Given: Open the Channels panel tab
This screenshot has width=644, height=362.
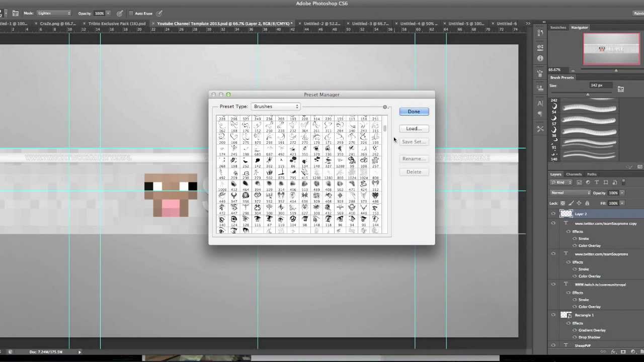Looking at the screenshot, I should coord(574,174).
